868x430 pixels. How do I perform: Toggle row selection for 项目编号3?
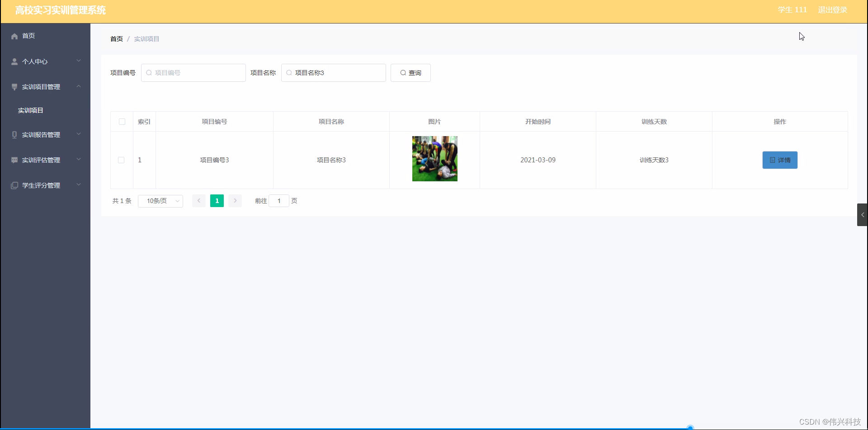[121, 160]
